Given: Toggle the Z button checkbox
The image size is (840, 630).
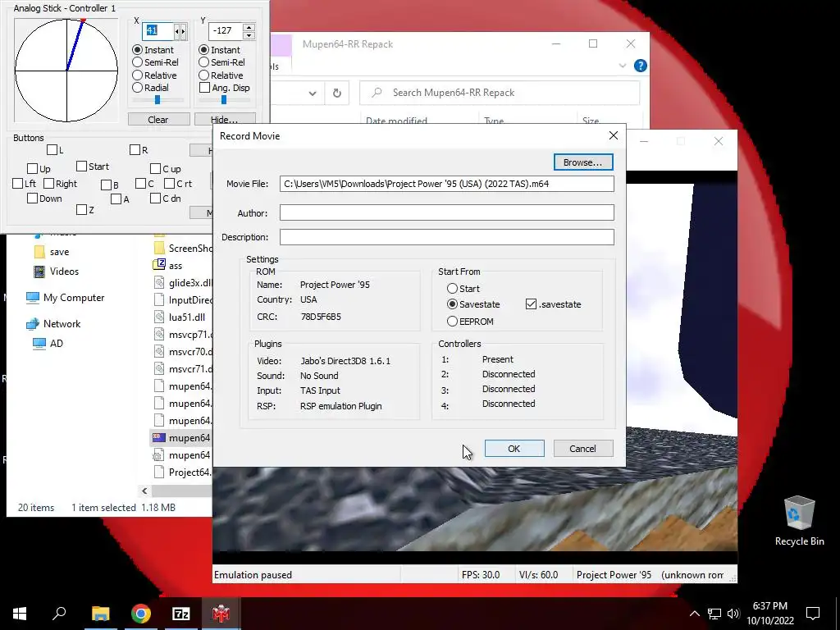Looking at the screenshot, I should pyautogui.click(x=81, y=210).
